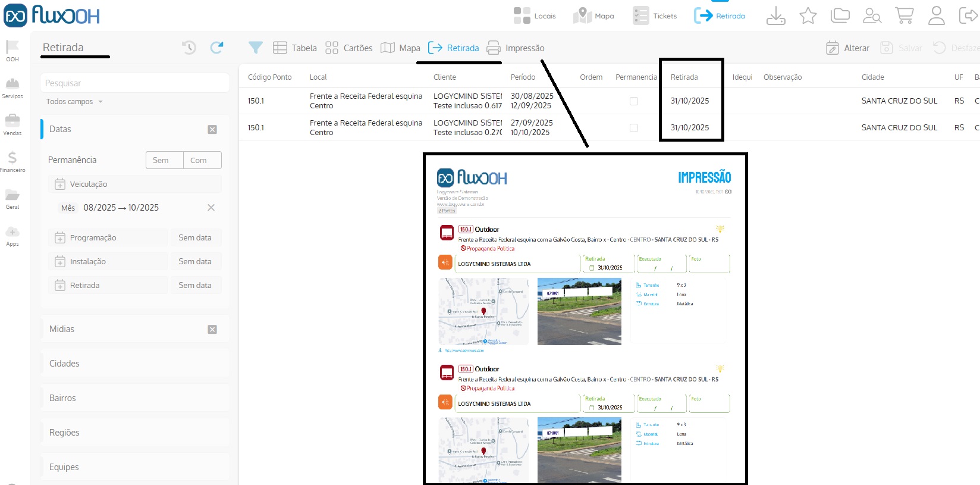Toggle Permanencia checkbox in first row

coord(634,101)
